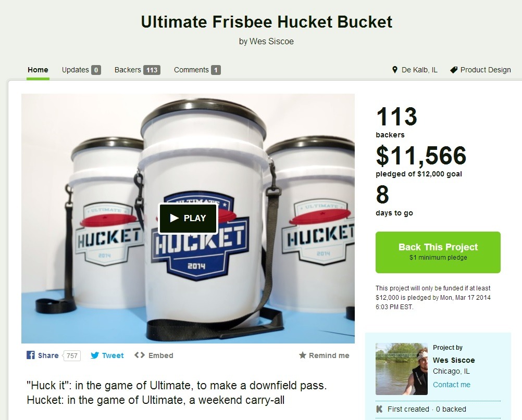Click the Ultimate Frisbee Hucket Bucket title
522x420 pixels.
tap(266, 22)
